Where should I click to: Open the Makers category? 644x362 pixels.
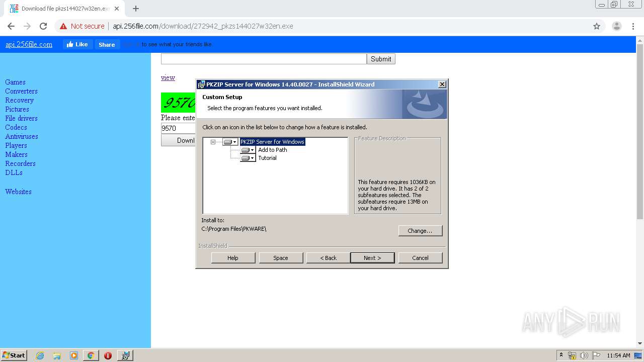(x=16, y=154)
